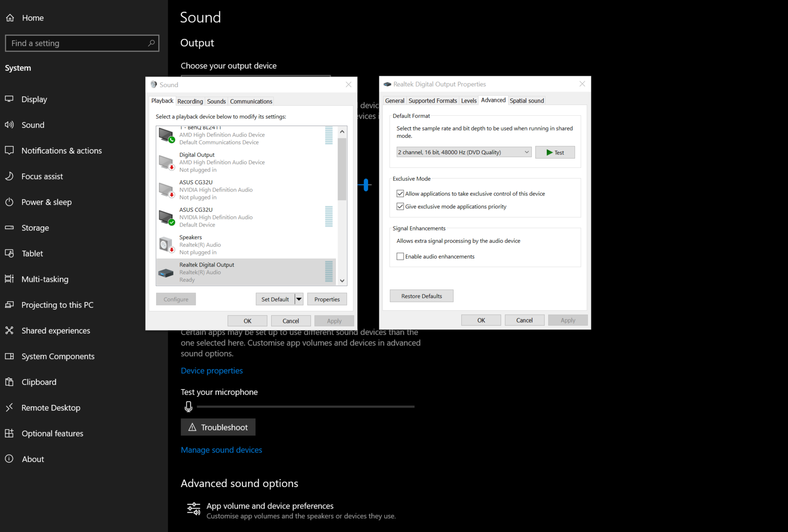Screen dimensions: 788x532
Task: Open Display settings via its monitor icon
Action: [x=9, y=99]
